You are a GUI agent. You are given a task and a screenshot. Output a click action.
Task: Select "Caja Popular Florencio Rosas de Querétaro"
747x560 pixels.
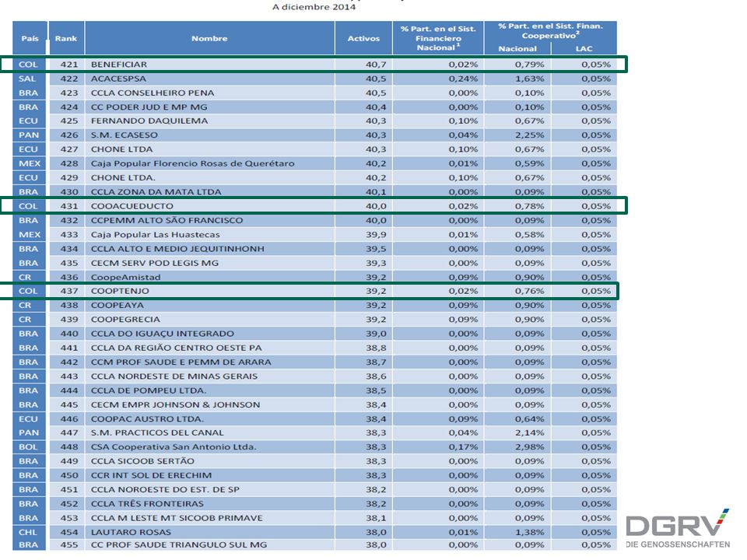click(193, 164)
